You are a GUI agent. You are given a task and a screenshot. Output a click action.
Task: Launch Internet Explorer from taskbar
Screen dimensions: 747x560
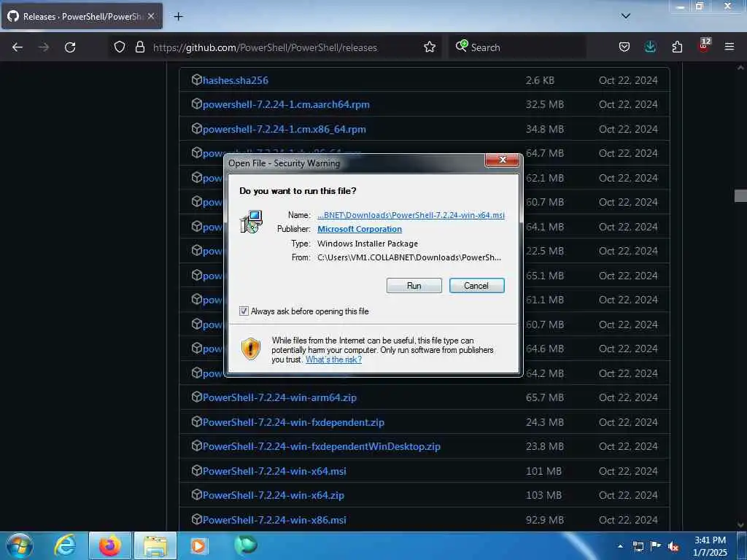click(x=65, y=546)
